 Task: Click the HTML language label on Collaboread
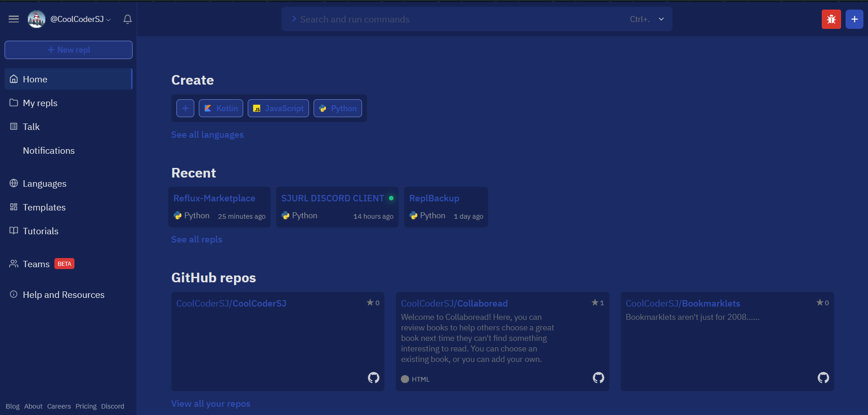point(421,379)
